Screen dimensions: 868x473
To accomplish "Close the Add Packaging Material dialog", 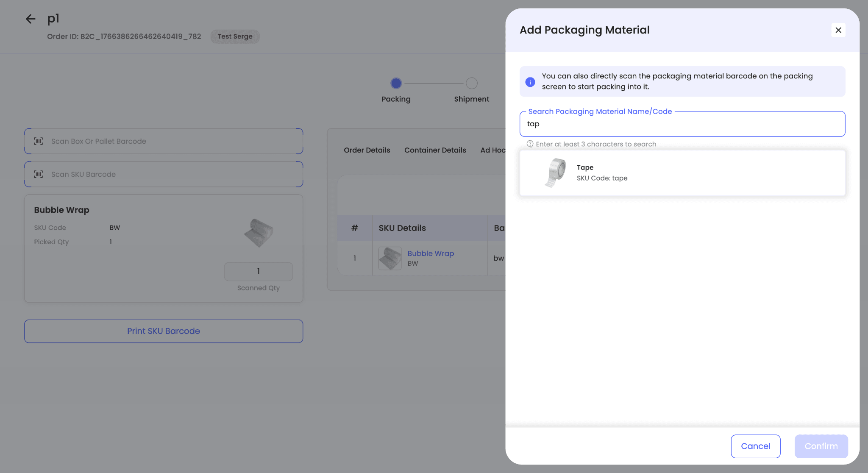I will (838, 30).
